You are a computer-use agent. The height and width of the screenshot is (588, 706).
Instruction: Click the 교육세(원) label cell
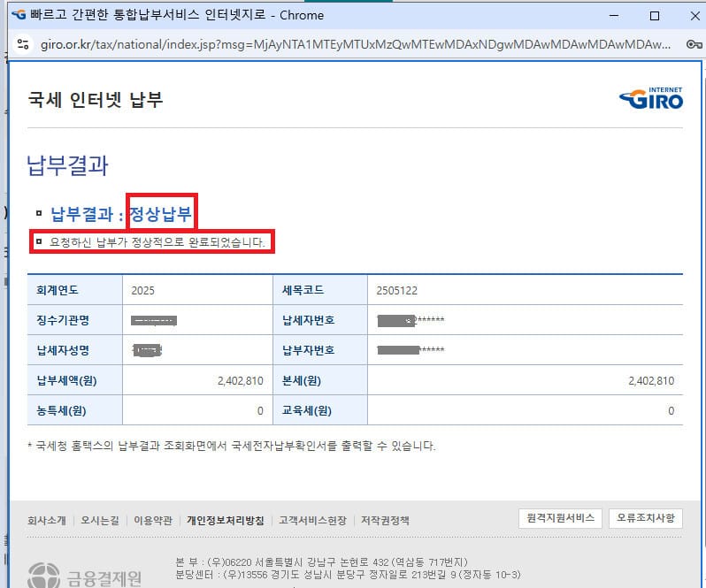point(320,410)
